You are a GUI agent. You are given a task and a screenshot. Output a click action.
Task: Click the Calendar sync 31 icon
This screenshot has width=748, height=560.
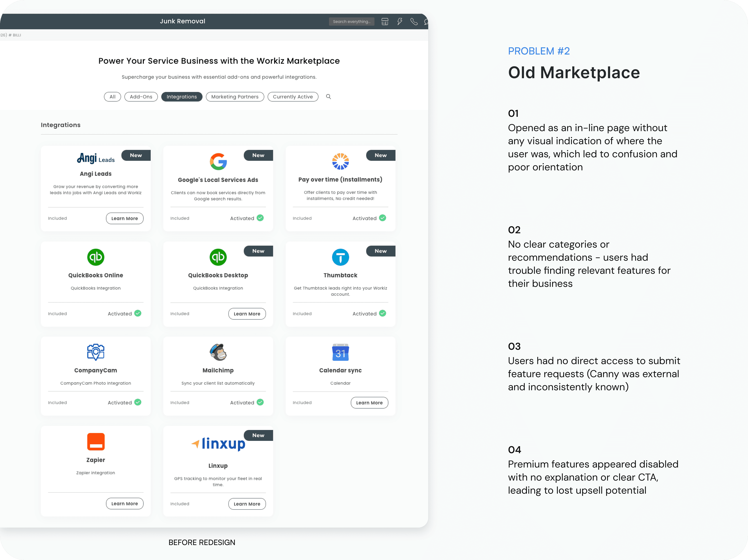[340, 353]
